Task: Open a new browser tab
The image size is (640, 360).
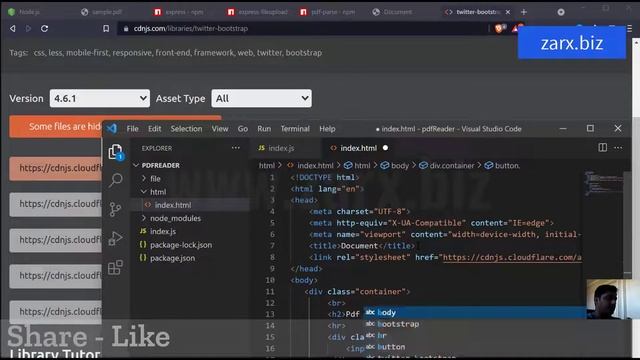Action: tap(524, 12)
